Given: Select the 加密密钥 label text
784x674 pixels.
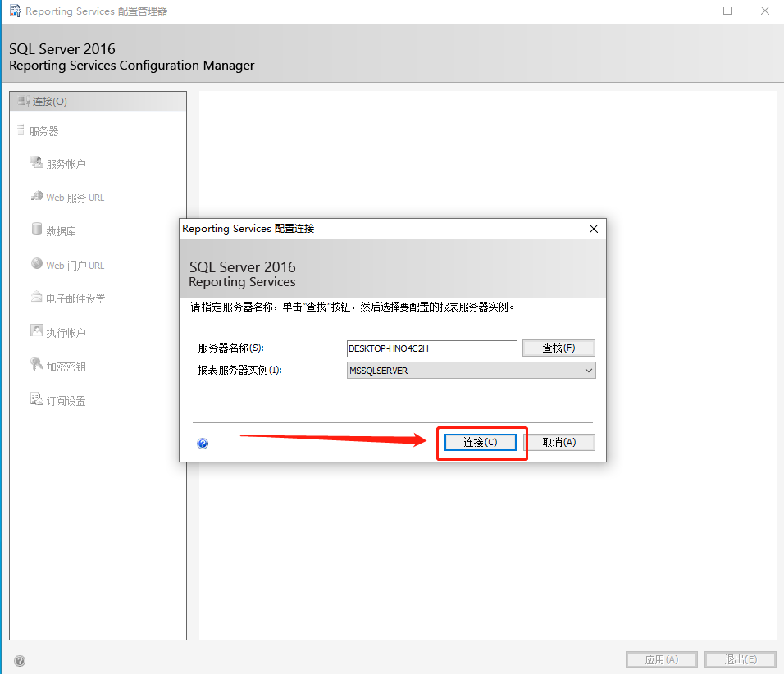Looking at the screenshot, I should 66,367.
